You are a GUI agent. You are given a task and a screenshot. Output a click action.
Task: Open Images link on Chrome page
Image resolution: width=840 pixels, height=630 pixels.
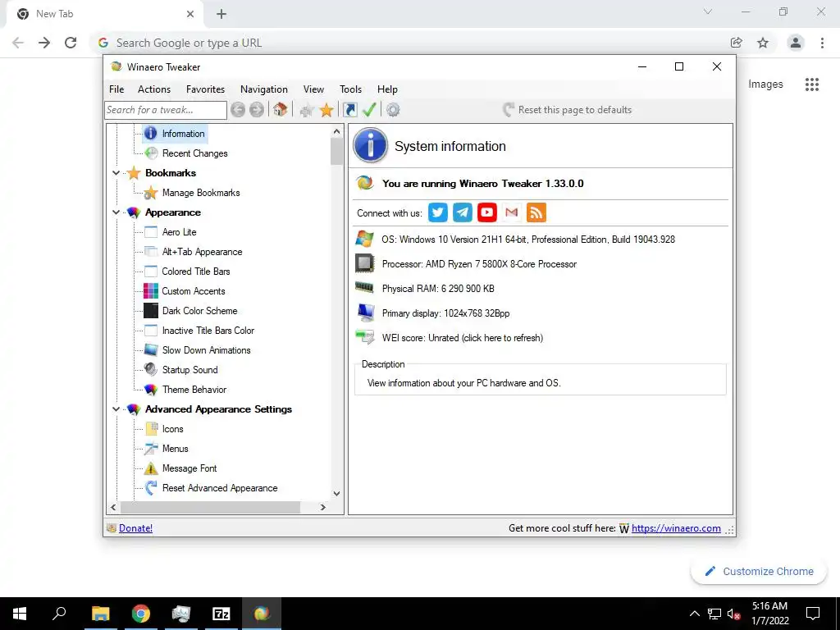tap(765, 84)
